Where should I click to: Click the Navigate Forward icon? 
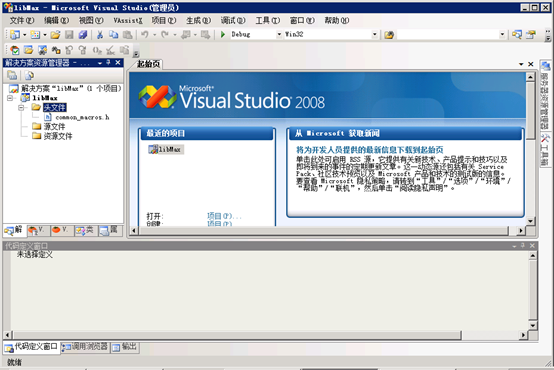click(x=205, y=34)
